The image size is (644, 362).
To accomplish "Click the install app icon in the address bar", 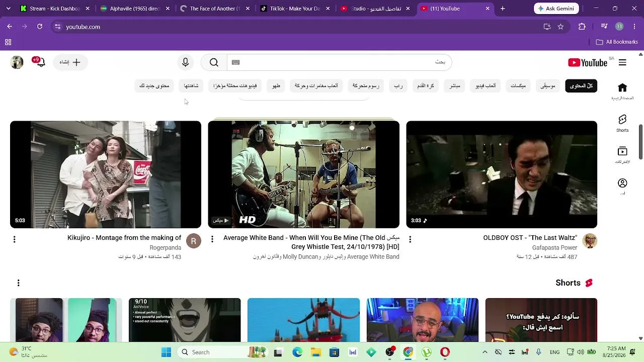I will pyautogui.click(x=547, y=27).
